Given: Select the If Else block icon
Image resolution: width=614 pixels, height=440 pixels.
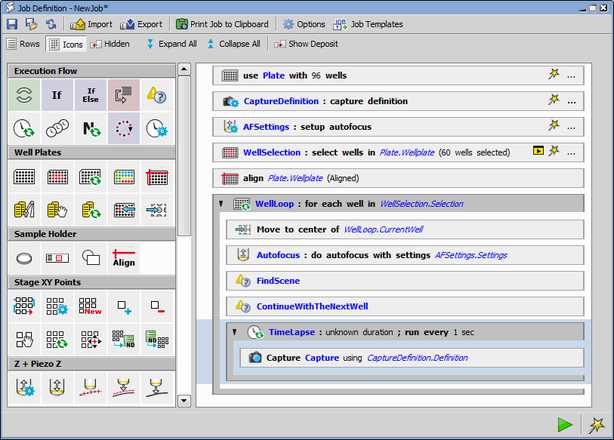Looking at the screenshot, I should (91, 95).
